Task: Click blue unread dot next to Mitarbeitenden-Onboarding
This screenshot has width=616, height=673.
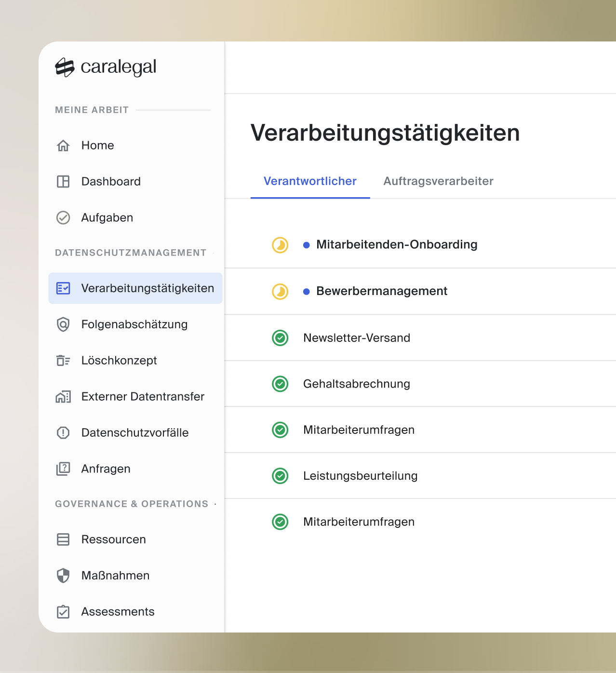Action: (x=306, y=245)
